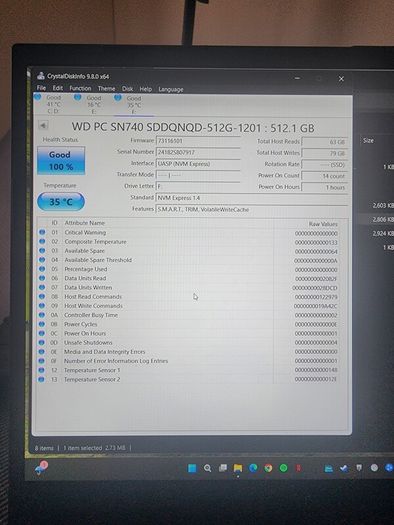Click the blue status dot for Unsafe Shutdowns
Viewport: 394px width, 525px height.
[x=42, y=342]
